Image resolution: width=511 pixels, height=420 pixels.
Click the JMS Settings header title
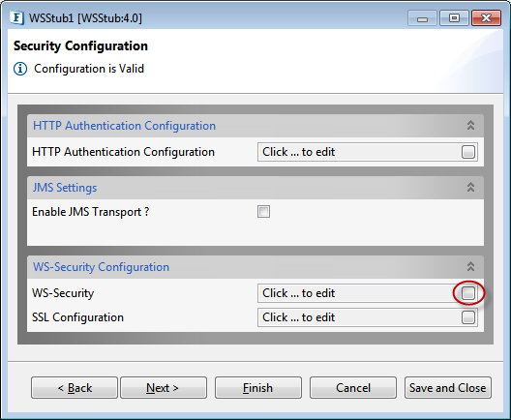point(65,188)
